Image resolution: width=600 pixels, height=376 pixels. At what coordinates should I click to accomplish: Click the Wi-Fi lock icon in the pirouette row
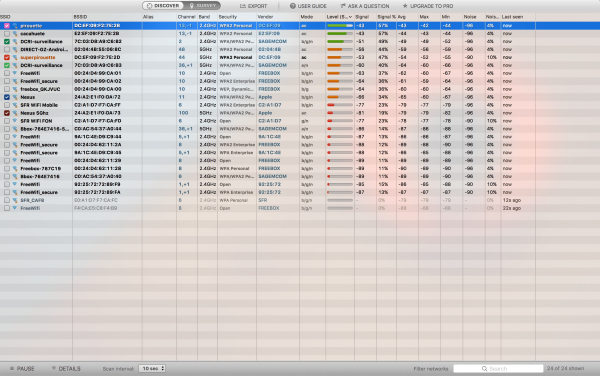[15, 26]
